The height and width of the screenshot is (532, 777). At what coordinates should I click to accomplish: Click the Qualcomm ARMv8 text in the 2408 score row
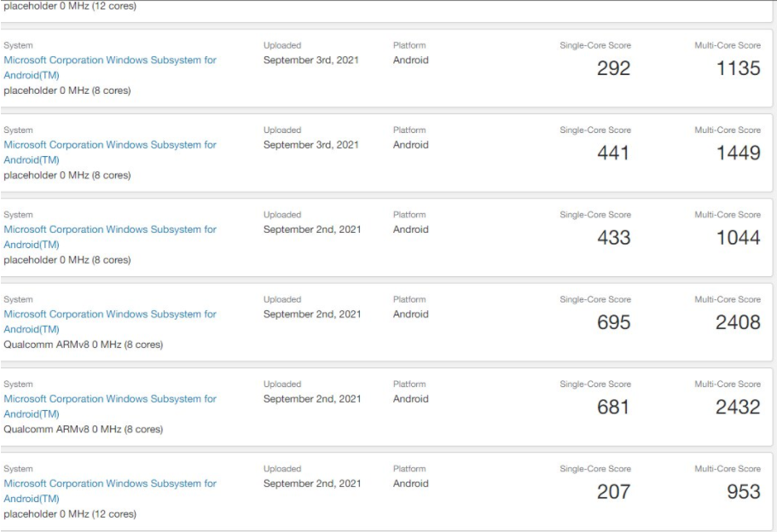83,344
